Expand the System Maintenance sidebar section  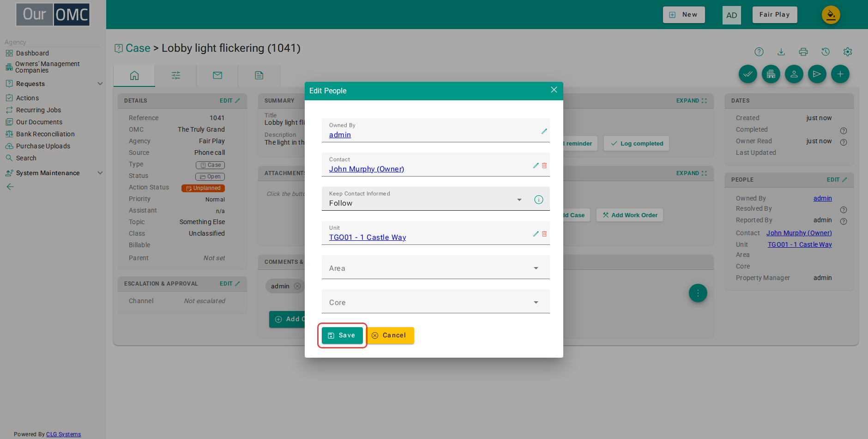(x=53, y=173)
